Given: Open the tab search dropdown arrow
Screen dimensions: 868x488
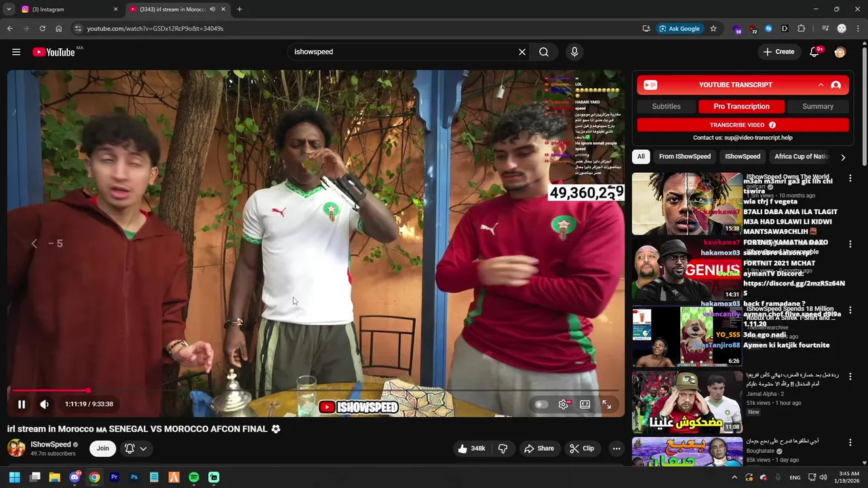Looking at the screenshot, I should pyautogui.click(x=9, y=9).
